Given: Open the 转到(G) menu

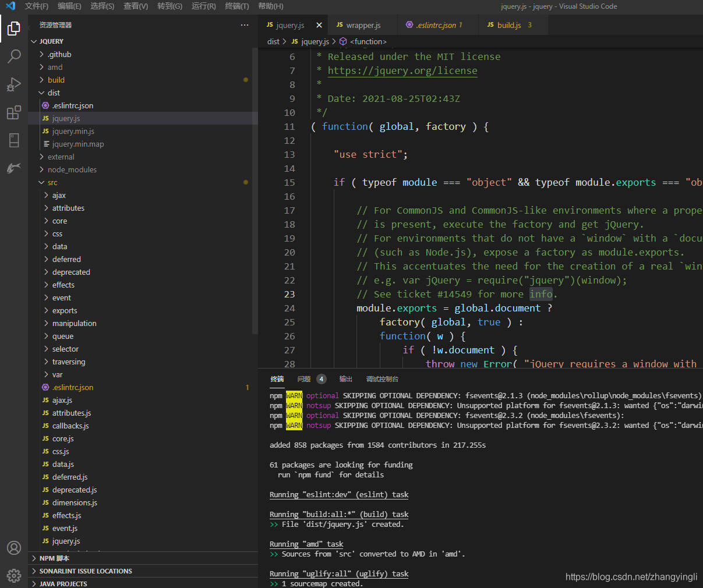Looking at the screenshot, I should pos(169,6).
